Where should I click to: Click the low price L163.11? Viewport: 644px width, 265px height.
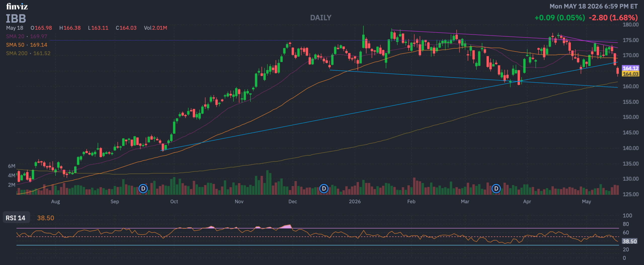pos(98,28)
